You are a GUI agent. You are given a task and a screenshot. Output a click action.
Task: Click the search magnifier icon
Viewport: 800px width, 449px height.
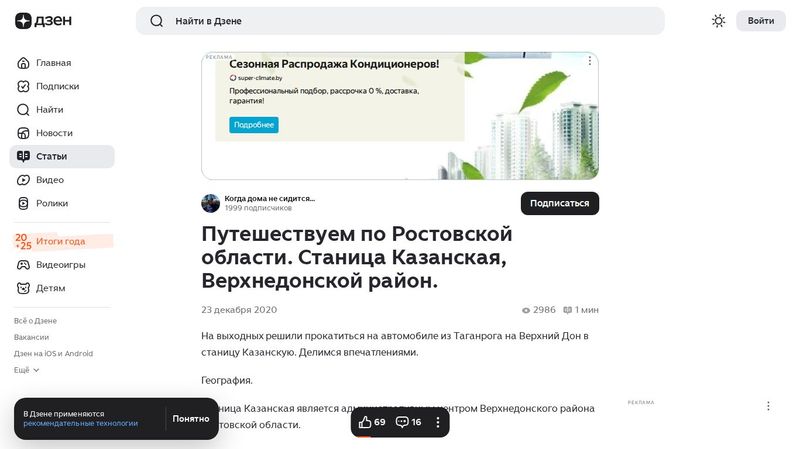point(156,21)
